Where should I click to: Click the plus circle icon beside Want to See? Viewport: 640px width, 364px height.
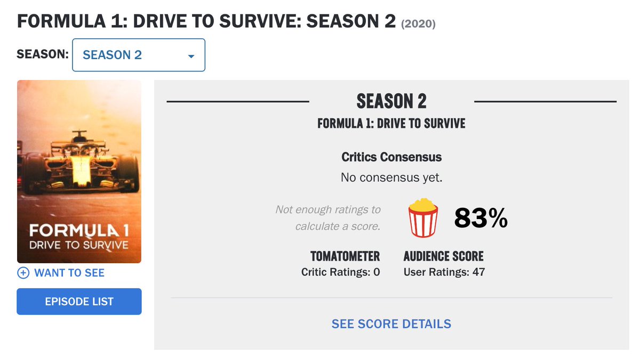23,273
